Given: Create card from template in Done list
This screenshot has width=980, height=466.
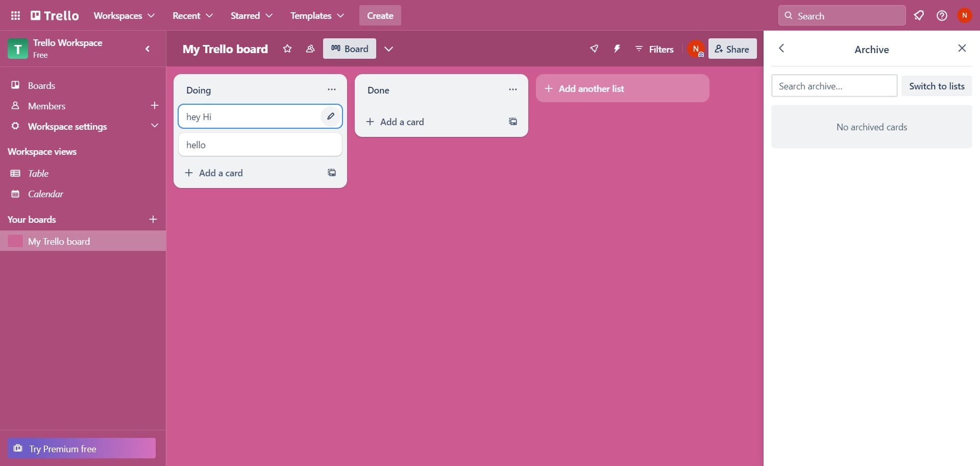Looking at the screenshot, I should 513,122.
